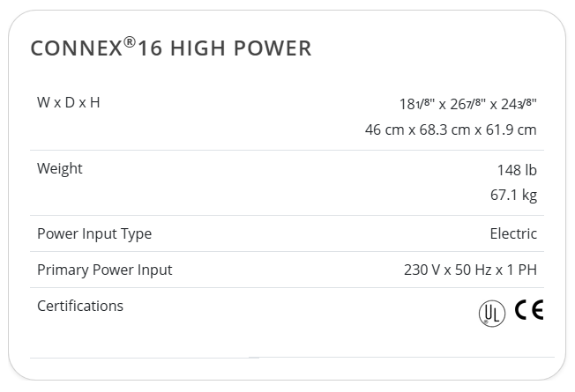Screen dimensions: 575x392
Task: Select the Certifications row label
Action: tap(80, 306)
